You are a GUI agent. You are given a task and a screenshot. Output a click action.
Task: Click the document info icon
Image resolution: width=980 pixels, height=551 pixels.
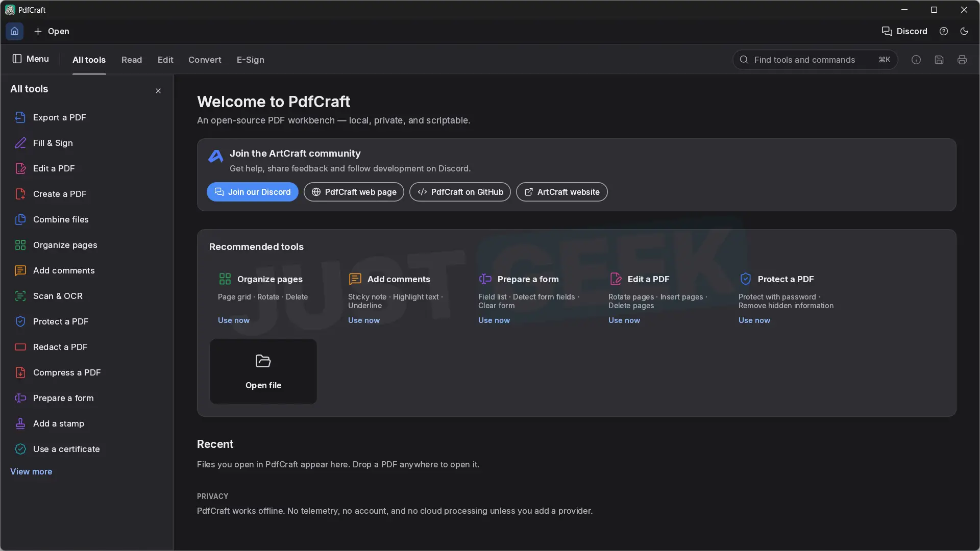(916, 60)
